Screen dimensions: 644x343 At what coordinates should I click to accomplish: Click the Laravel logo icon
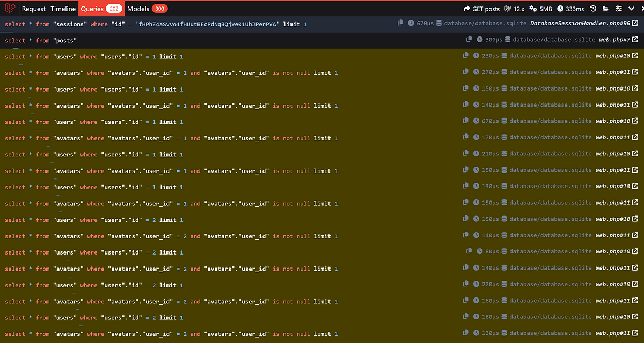click(10, 8)
